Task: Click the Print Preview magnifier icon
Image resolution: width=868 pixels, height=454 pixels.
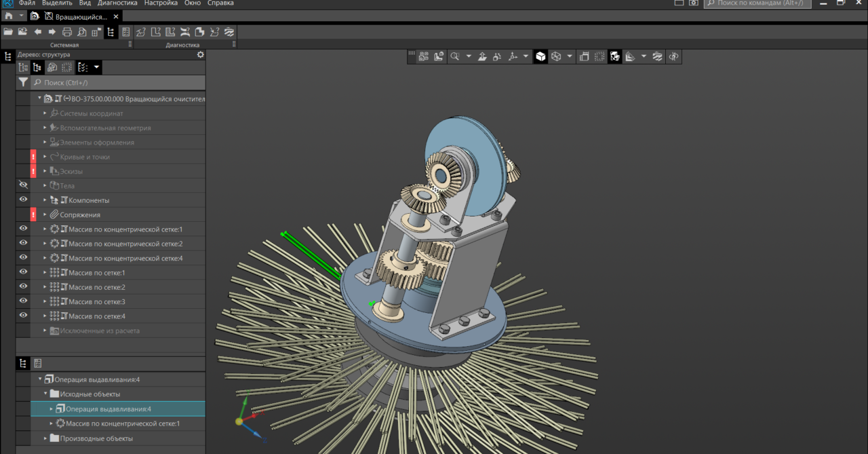Action: coord(82,32)
